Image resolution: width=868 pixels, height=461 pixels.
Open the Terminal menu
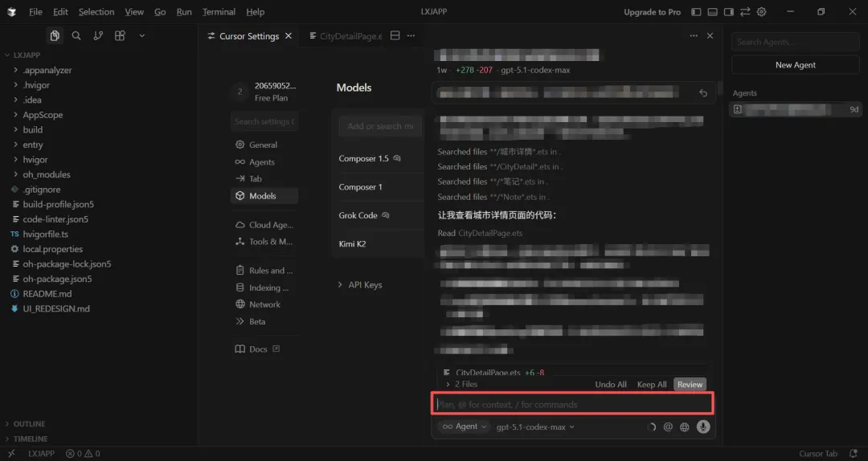219,11
